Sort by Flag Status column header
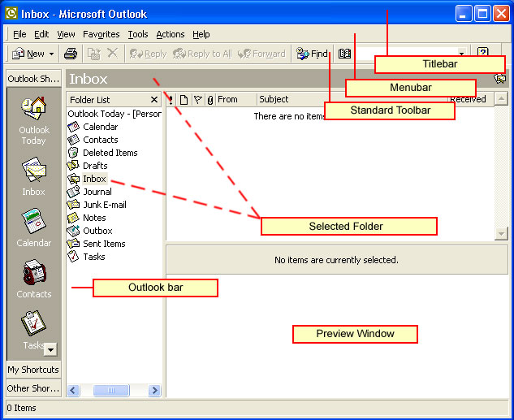This screenshot has width=514, height=420. (197, 99)
